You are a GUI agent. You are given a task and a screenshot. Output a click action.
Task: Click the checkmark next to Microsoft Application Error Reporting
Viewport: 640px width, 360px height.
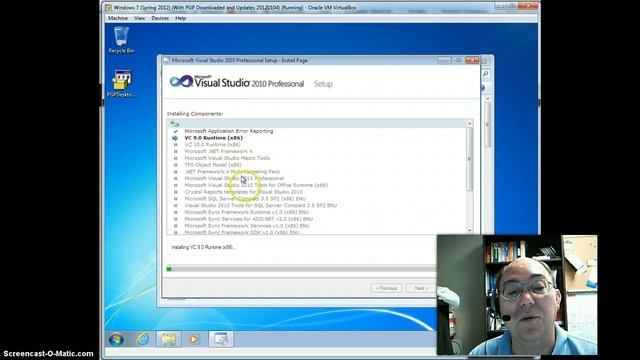(176, 131)
